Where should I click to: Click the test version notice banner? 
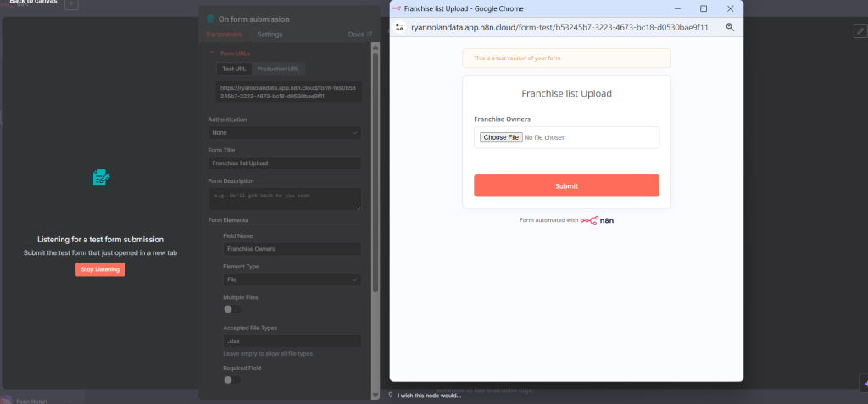(x=566, y=58)
